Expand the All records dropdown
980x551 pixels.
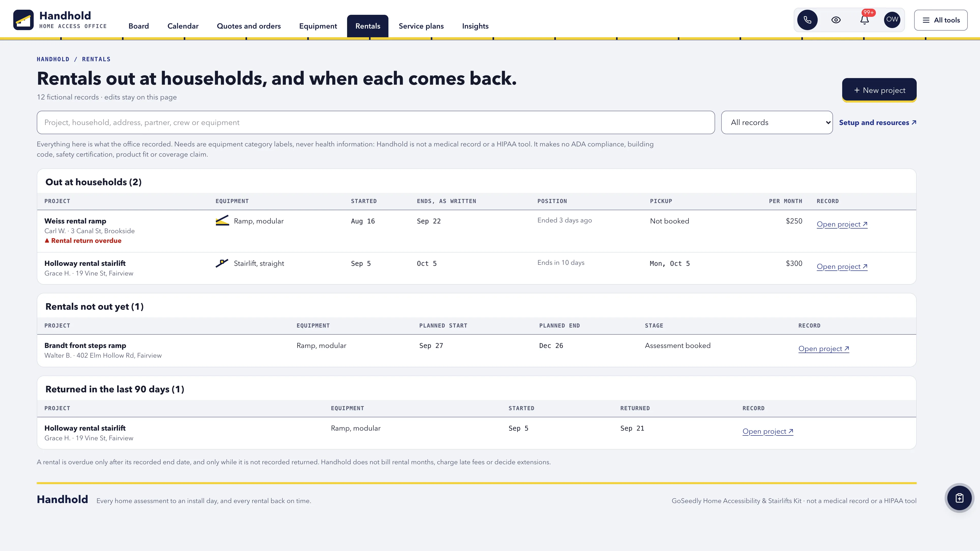pos(777,122)
